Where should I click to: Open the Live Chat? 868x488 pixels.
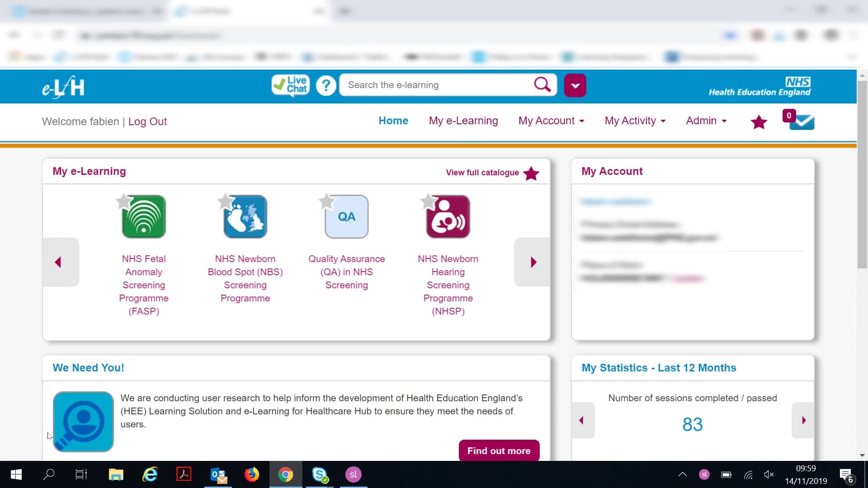(x=290, y=85)
